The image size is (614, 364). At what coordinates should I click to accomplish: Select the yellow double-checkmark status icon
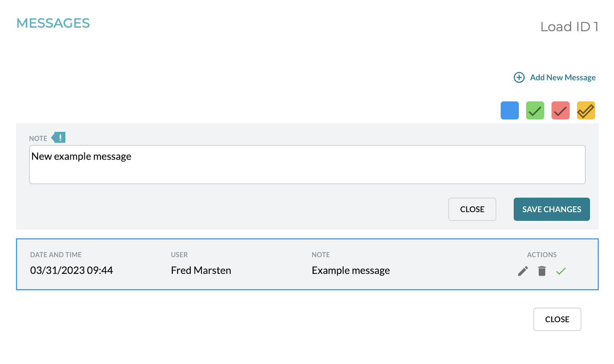[585, 110]
